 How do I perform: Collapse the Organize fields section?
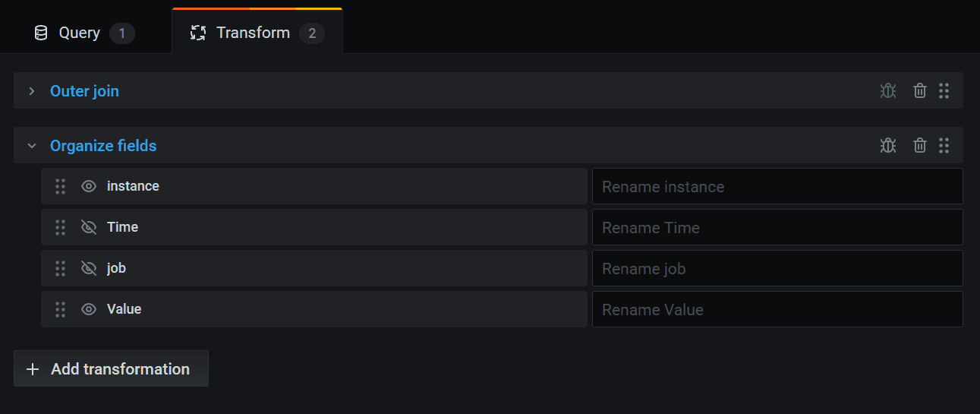pos(32,146)
